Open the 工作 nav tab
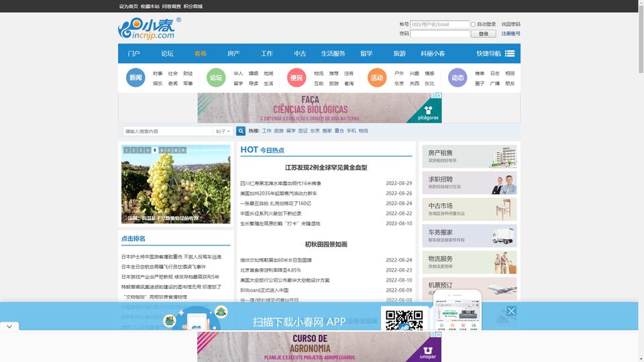Image resolution: width=644 pixels, height=362 pixels. [x=266, y=54]
